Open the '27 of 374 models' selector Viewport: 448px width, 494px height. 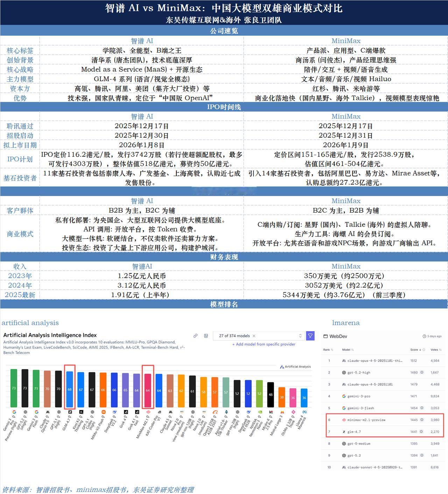point(234,335)
